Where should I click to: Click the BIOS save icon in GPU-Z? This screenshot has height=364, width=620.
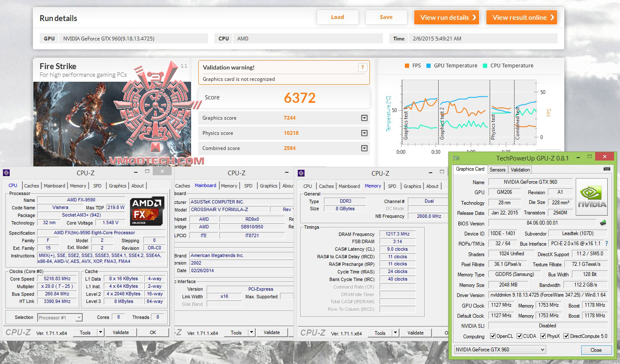(x=603, y=223)
